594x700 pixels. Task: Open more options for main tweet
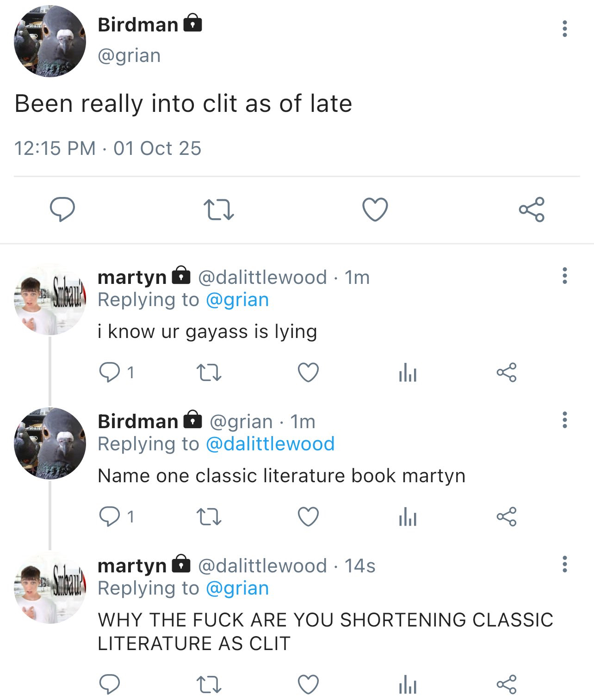(564, 29)
